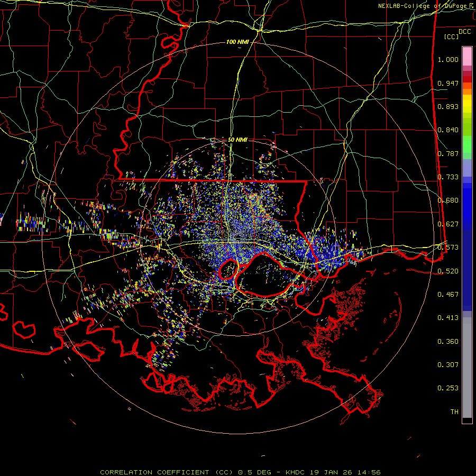This screenshot has height=476, width=476.
Task: Select the 0.680 scale value
Action: coord(448,200)
